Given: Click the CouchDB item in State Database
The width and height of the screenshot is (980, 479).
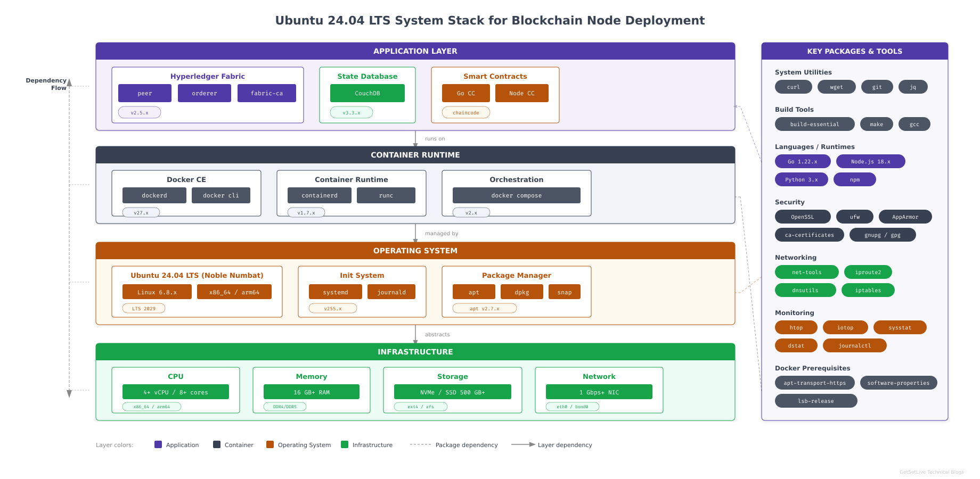Looking at the screenshot, I should [367, 93].
